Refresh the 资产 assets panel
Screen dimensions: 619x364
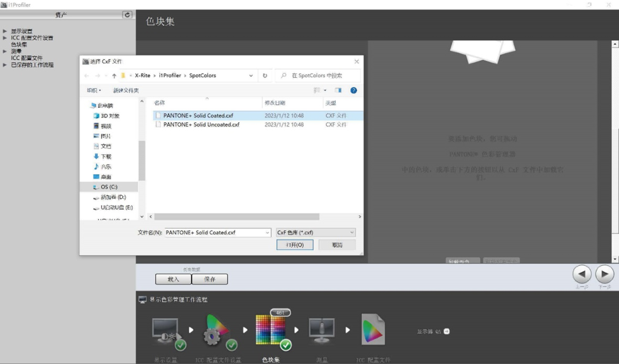click(127, 14)
